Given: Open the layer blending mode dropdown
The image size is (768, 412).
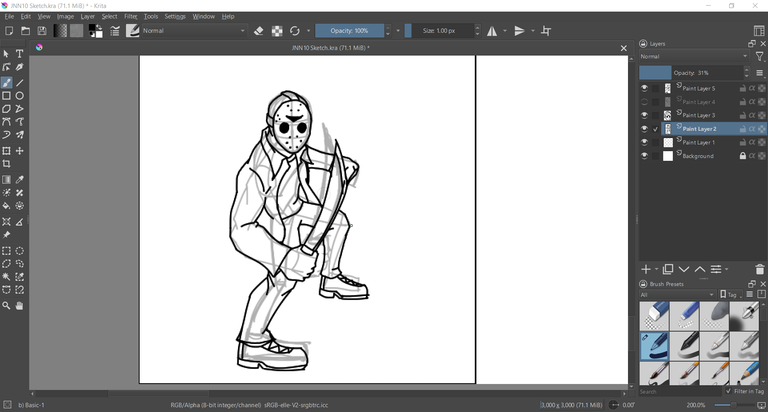Looking at the screenshot, I should (x=694, y=56).
